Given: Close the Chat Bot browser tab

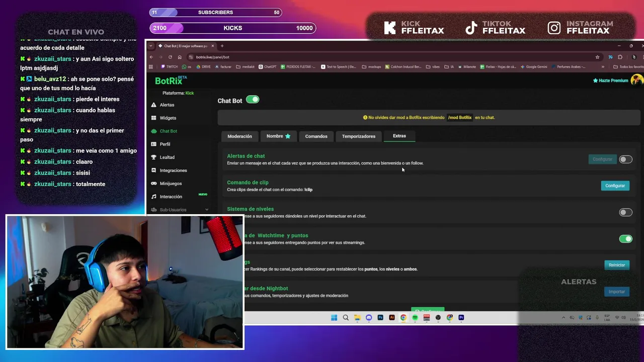Looking at the screenshot, I should pyautogui.click(x=212, y=46).
